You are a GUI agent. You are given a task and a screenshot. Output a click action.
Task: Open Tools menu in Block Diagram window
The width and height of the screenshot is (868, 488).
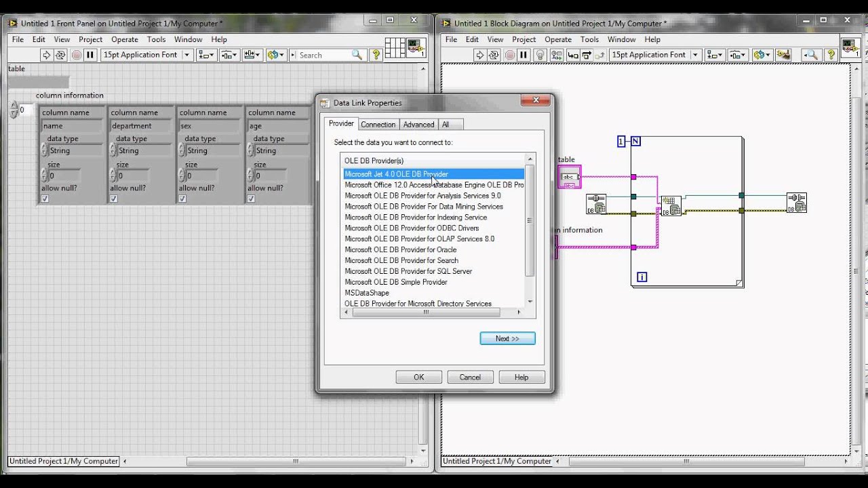click(589, 39)
